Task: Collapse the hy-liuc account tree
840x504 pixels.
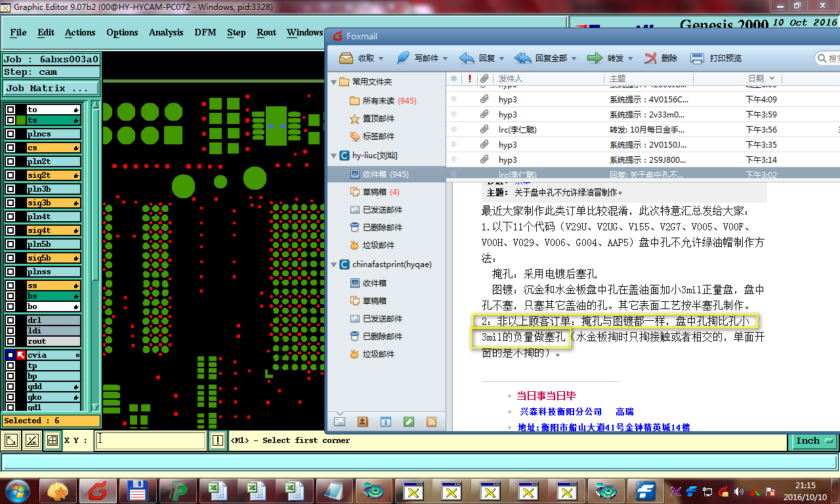Action: click(x=333, y=156)
